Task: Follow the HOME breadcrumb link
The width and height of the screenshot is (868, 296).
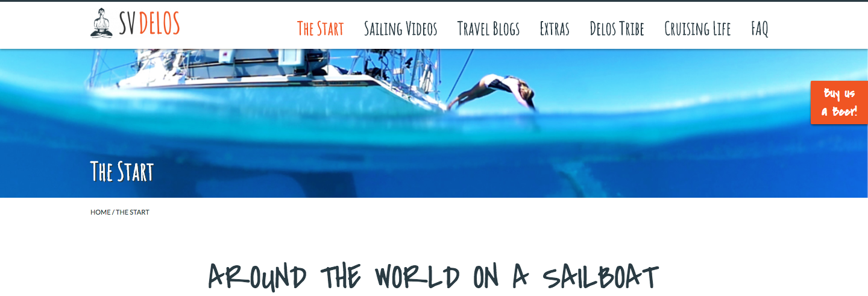Action: 101,212
